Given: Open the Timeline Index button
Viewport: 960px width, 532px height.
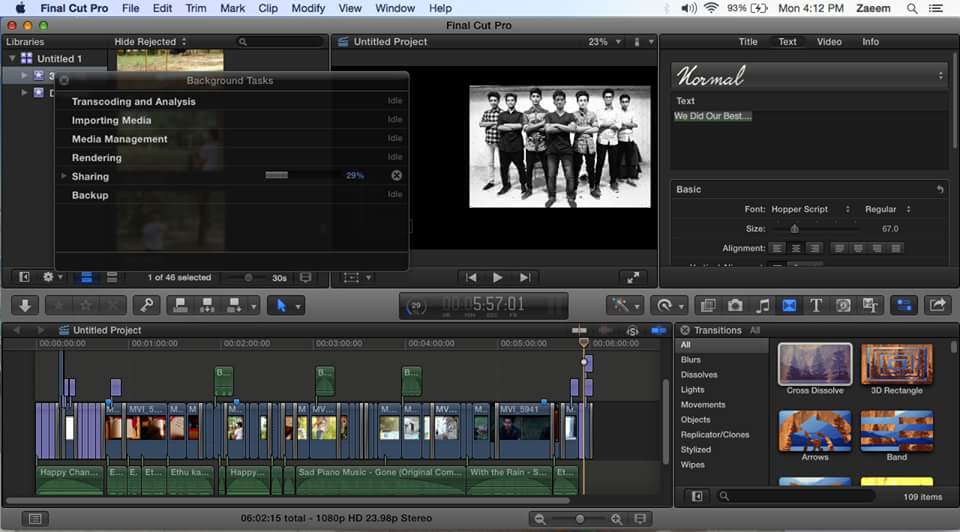Looking at the screenshot, I should pos(36,519).
